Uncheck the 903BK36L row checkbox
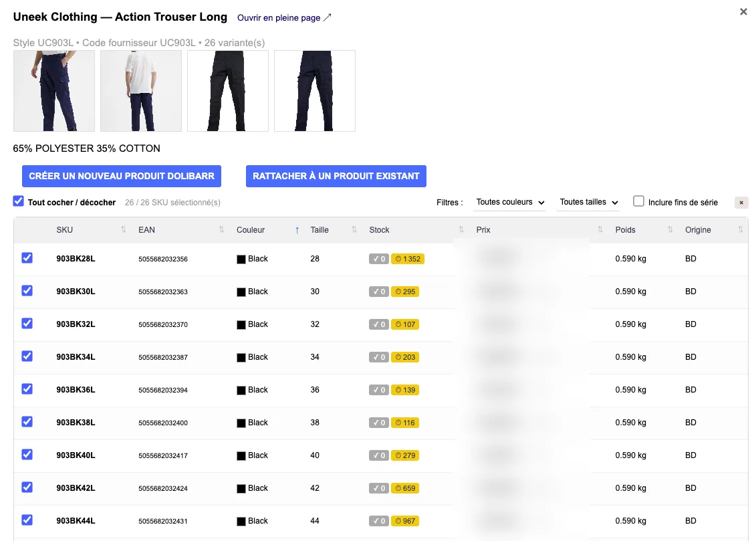The height and width of the screenshot is (541, 756). coord(27,389)
